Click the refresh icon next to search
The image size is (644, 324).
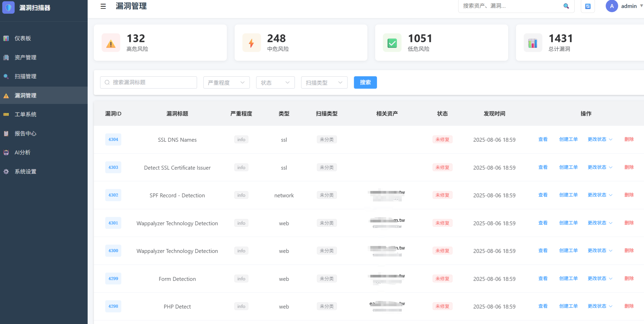click(x=588, y=6)
